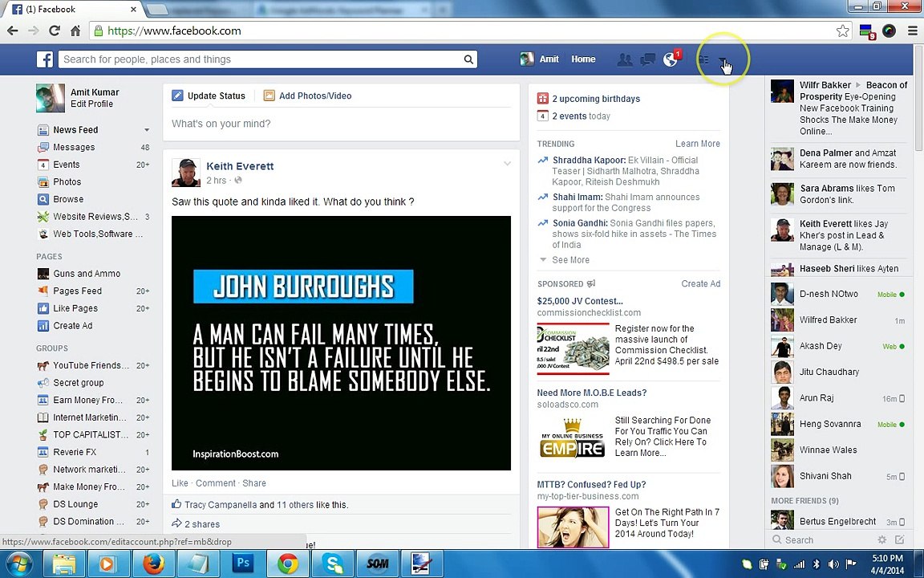Open the account settings dropdown arrow
The width and height of the screenshot is (924, 578).
pyautogui.click(x=723, y=59)
